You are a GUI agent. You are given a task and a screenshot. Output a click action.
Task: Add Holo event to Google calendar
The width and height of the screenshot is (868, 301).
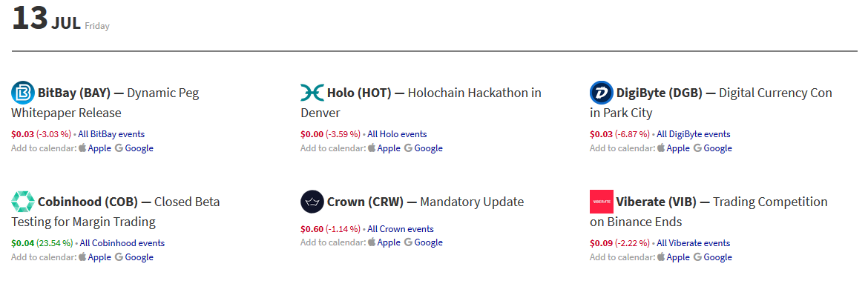(427, 148)
